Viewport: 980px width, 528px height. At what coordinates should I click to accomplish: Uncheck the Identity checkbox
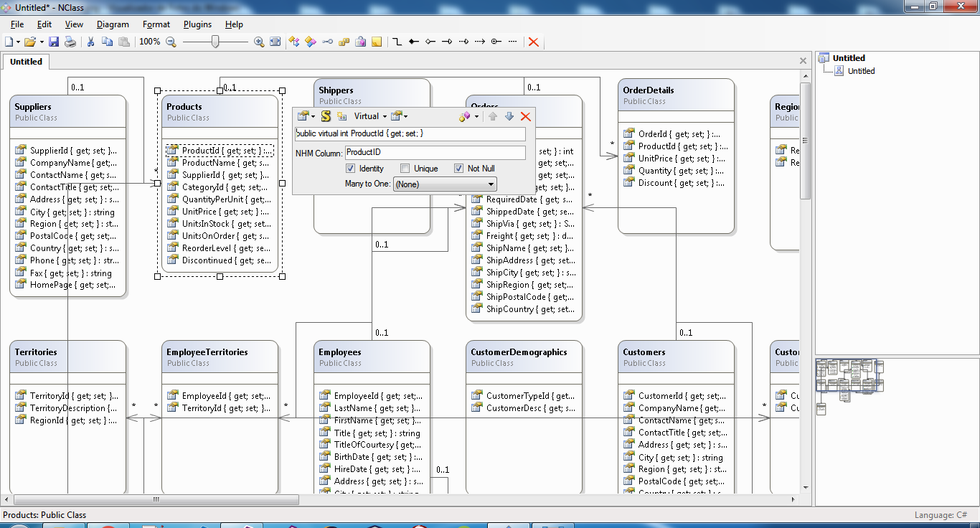[x=350, y=169]
